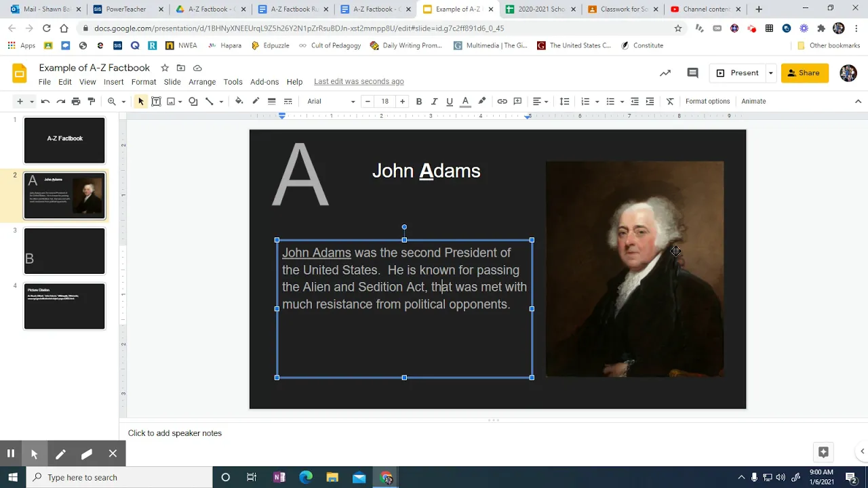
Task: Toggle the numbered list
Action: (585, 102)
